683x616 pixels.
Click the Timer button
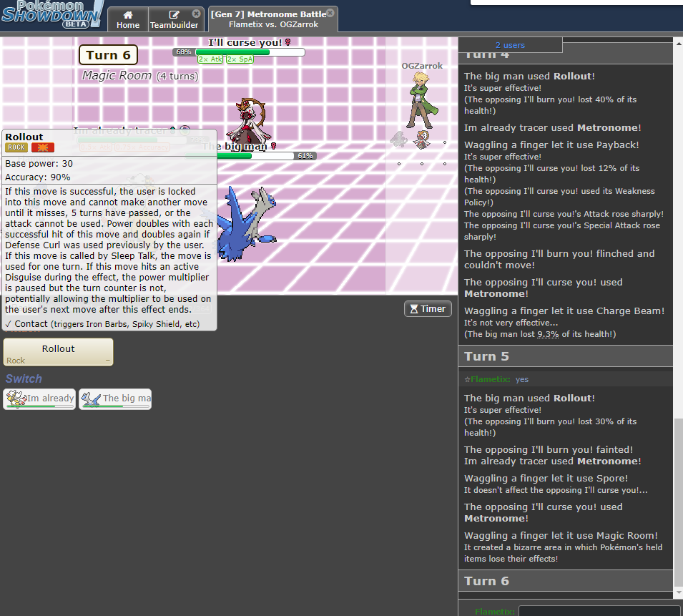pyautogui.click(x=428, y=309)
